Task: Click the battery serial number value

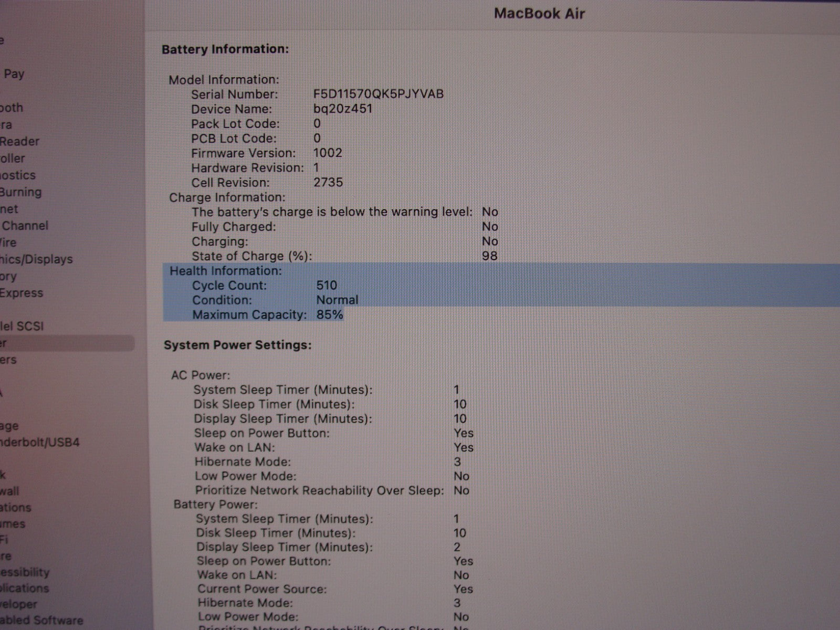Action: tap(378, 94)
